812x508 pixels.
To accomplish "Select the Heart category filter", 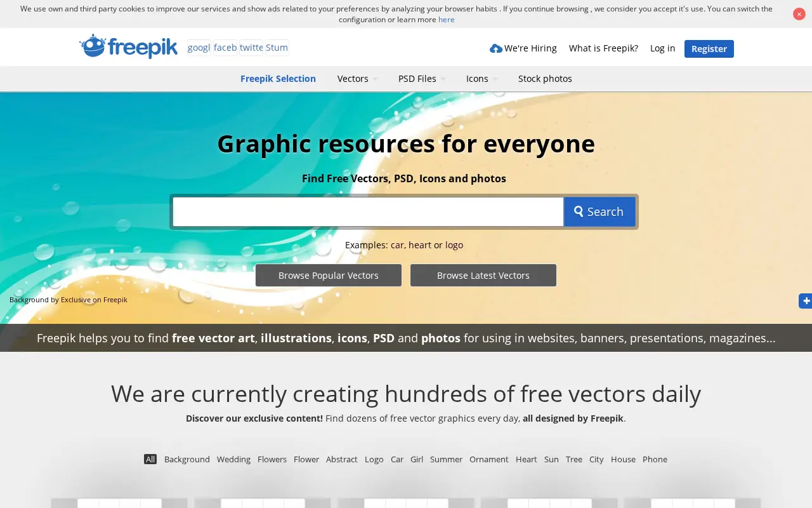I will tap(527, 459).
